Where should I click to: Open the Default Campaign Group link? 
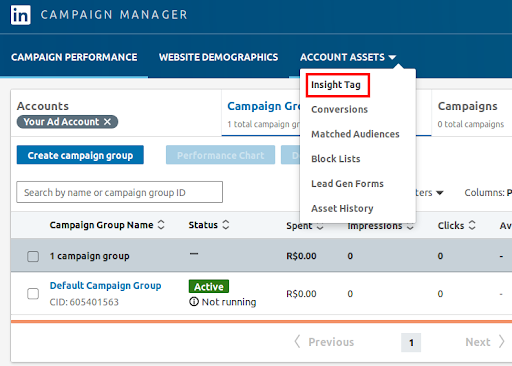click(105, 286)
